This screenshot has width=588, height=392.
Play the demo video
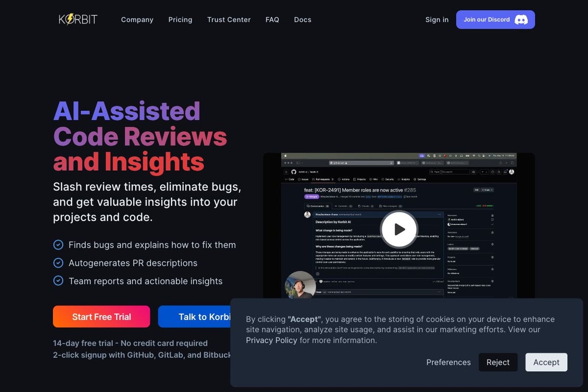point(399,229)
